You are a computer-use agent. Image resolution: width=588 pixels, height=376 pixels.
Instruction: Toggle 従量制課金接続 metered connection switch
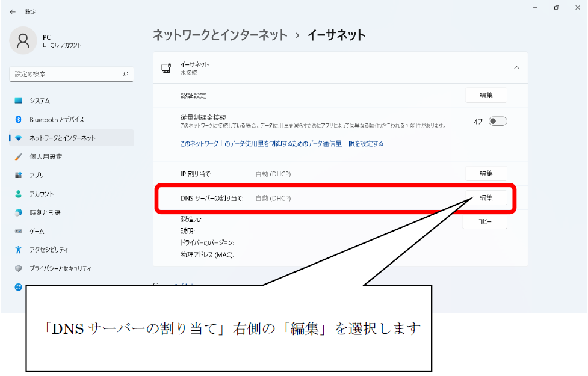pyautogui.click(x=497, y=121)
